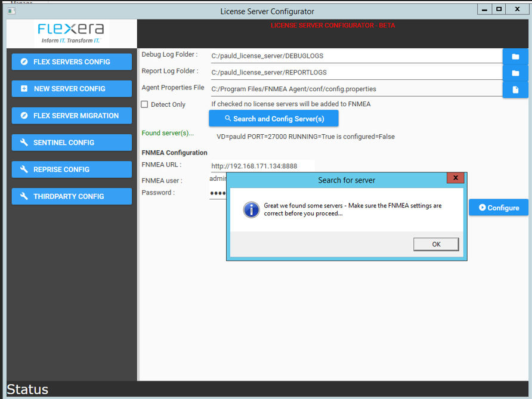Click the info icon in the dialog

pyautogui.click(x=252, y=210)
